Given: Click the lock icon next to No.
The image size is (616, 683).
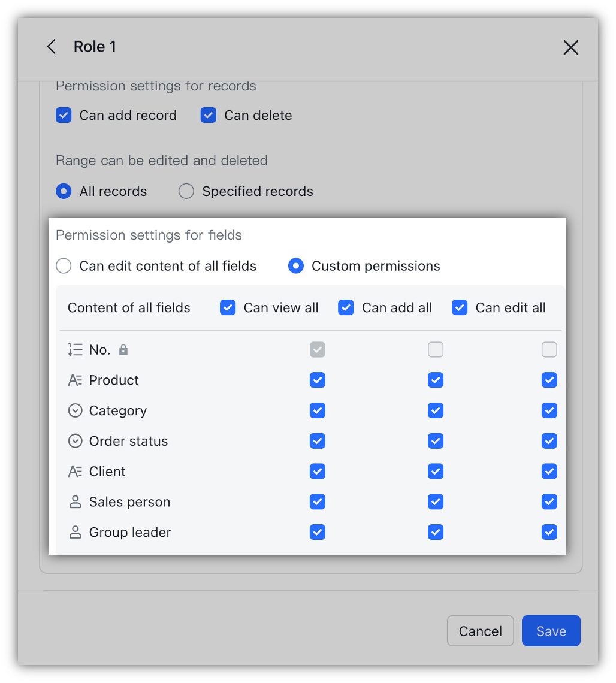Looking at the screenshot, I should [123, 350].
